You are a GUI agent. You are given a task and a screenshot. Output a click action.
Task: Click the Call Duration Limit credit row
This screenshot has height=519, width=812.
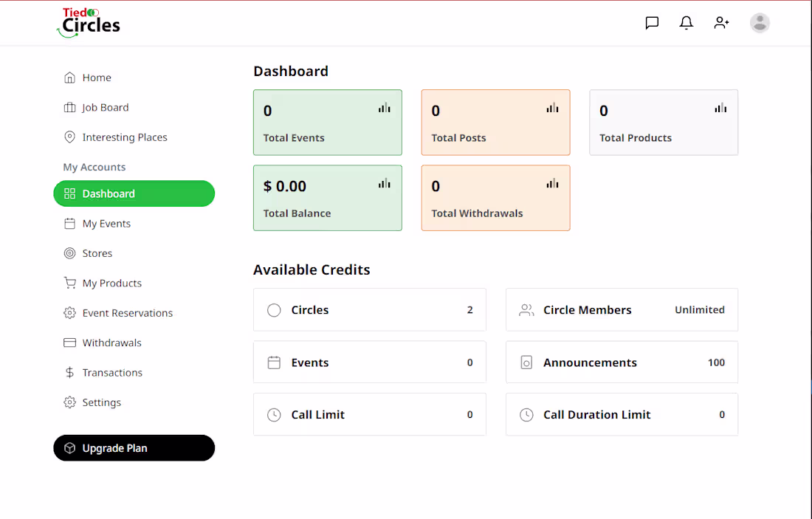(622, 414)
